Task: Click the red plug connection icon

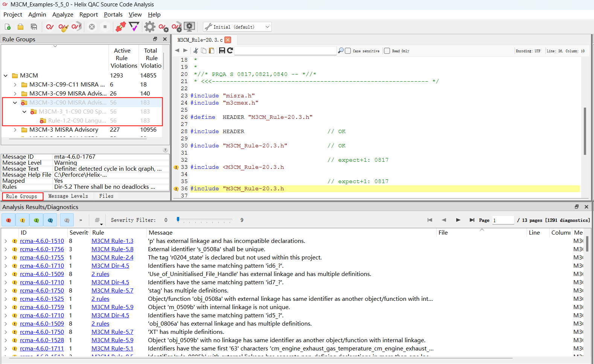Action: (120, 27)
